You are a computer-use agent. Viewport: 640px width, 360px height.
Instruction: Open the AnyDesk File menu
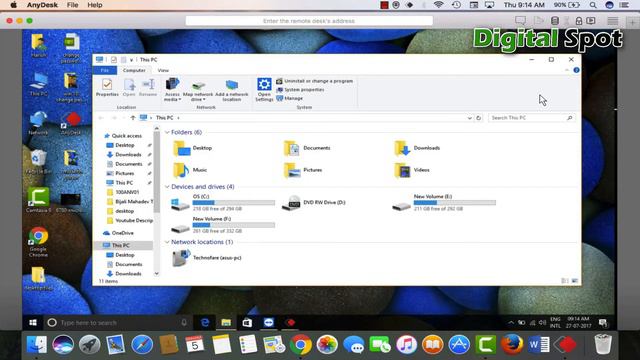[72, 5]
